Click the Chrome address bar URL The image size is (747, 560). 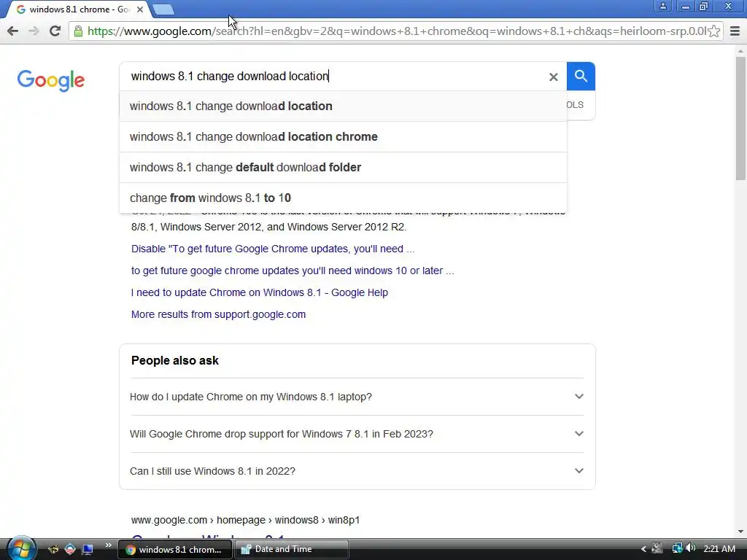[395, 31]
